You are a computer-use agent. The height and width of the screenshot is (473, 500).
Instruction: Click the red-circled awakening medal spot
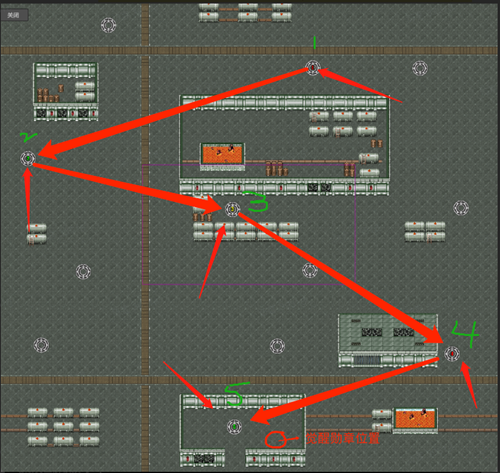tap(276, 439)
